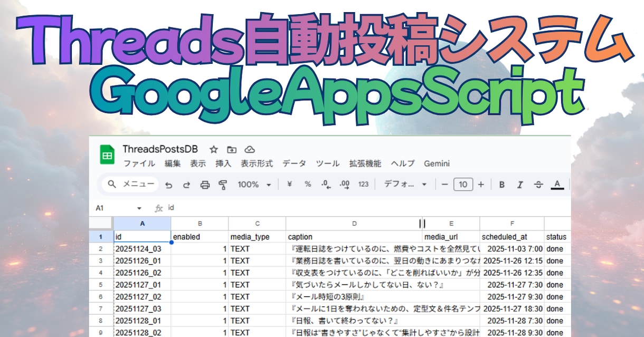Click caption 『メール時短の3原則』
The image size is (644, 337).
point(354,296)
